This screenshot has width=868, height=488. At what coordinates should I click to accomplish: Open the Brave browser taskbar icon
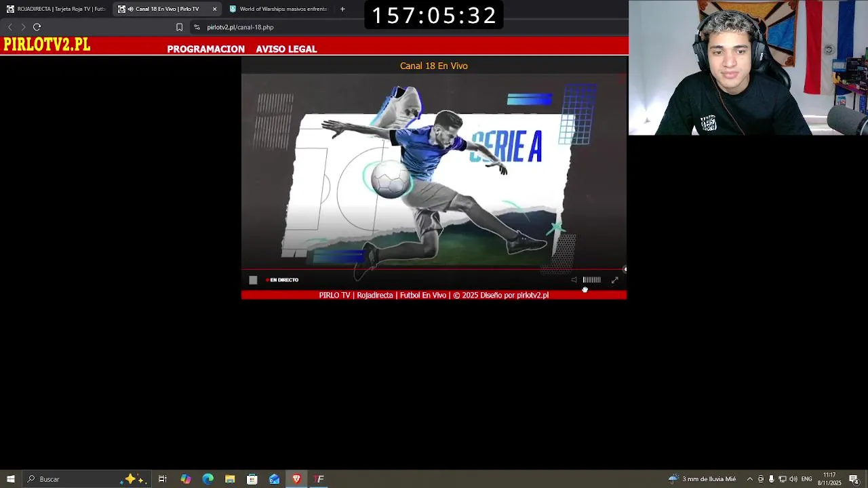pyautogui.click(x=296, y=479)
